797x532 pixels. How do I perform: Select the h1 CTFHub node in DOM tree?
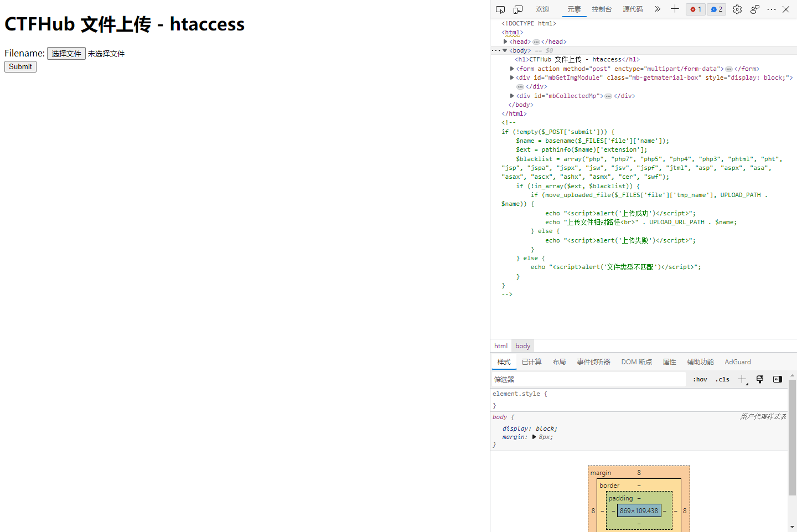click(x=577, y=59)
